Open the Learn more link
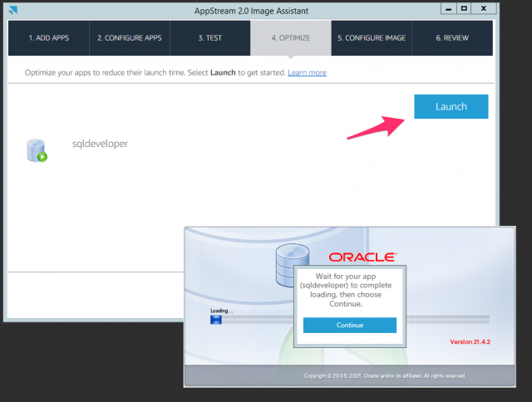This screenshot has height=402, width=532. [x=307, y=72]
